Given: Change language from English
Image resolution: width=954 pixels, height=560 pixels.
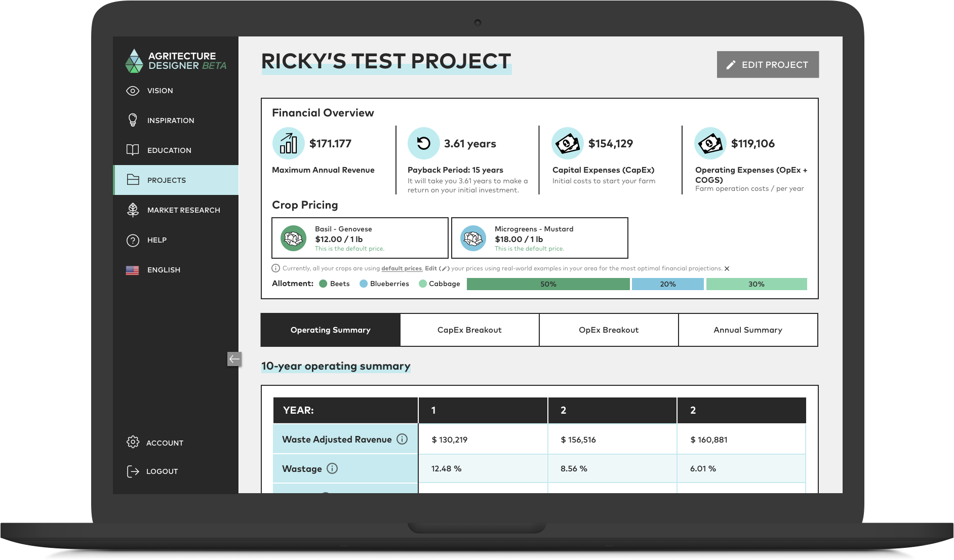Looking at the screenshot, I should [x=176, y=270].
